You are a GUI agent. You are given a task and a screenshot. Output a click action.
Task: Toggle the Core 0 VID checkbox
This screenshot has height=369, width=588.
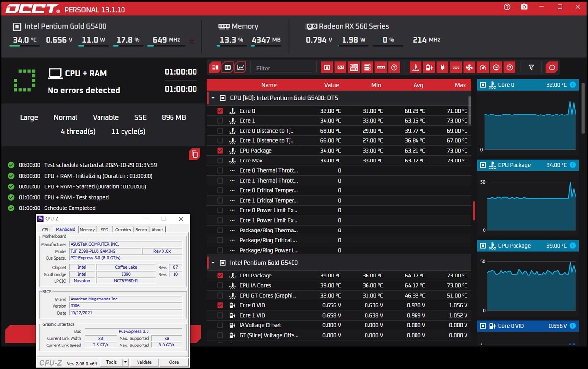pos(220,305)
